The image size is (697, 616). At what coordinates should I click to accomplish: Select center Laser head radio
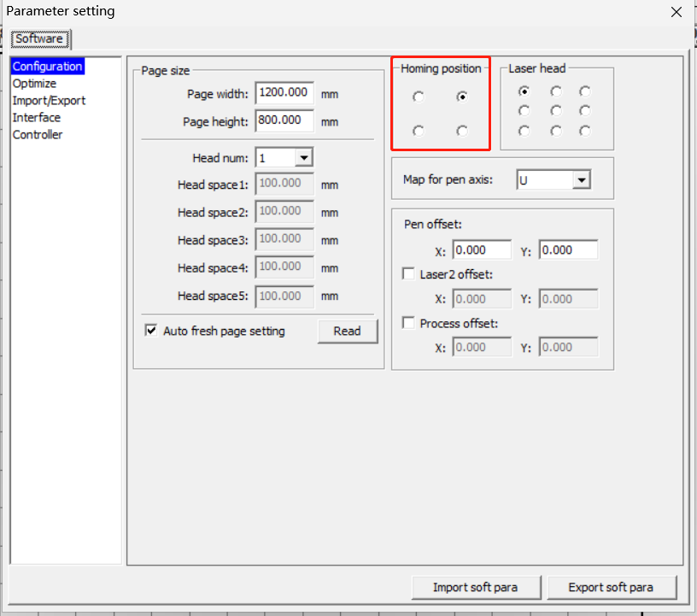point(556,110)
